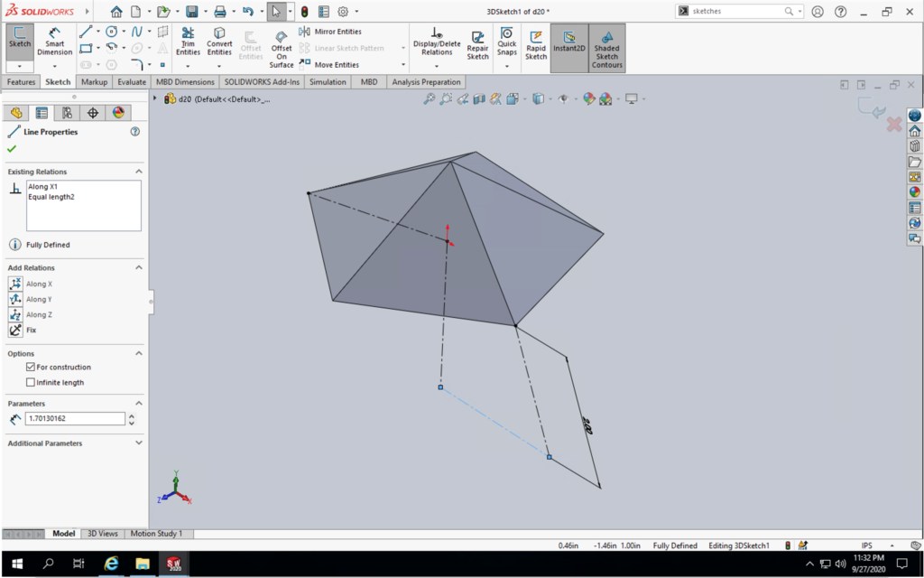The height and width of the screenshot is (578, 924).
Task: Enable the Infinite length checkbox
Action: tap(31, 383)
